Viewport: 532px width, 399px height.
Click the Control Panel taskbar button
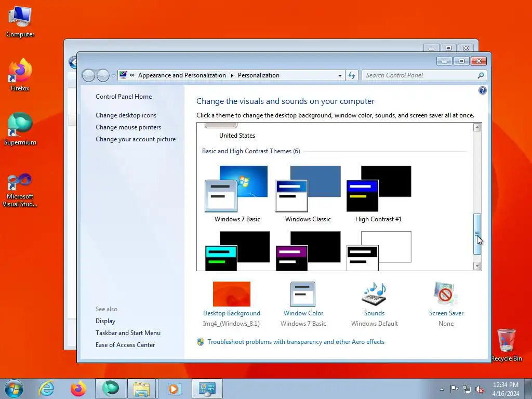click(207, 389)
